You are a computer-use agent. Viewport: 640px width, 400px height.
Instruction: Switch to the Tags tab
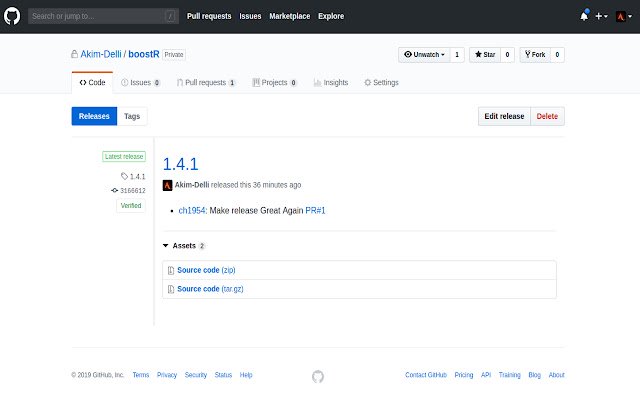[132, 116]
